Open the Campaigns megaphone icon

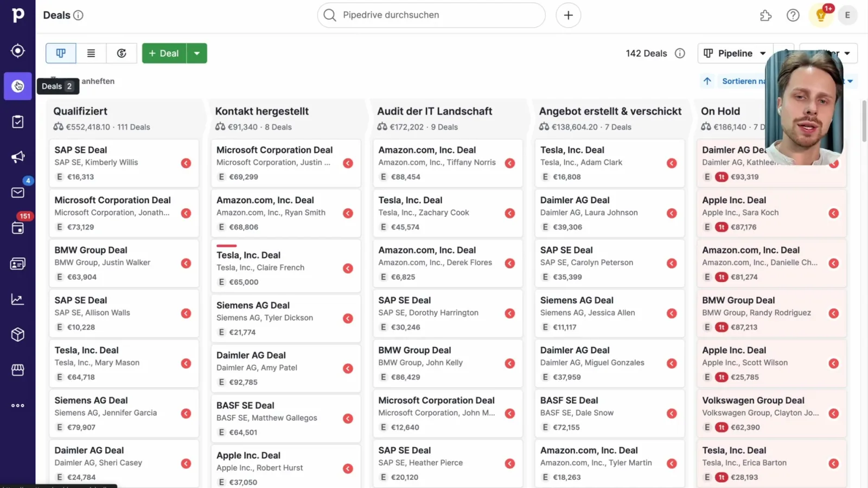pyautogui.click(x=18, y=157)
